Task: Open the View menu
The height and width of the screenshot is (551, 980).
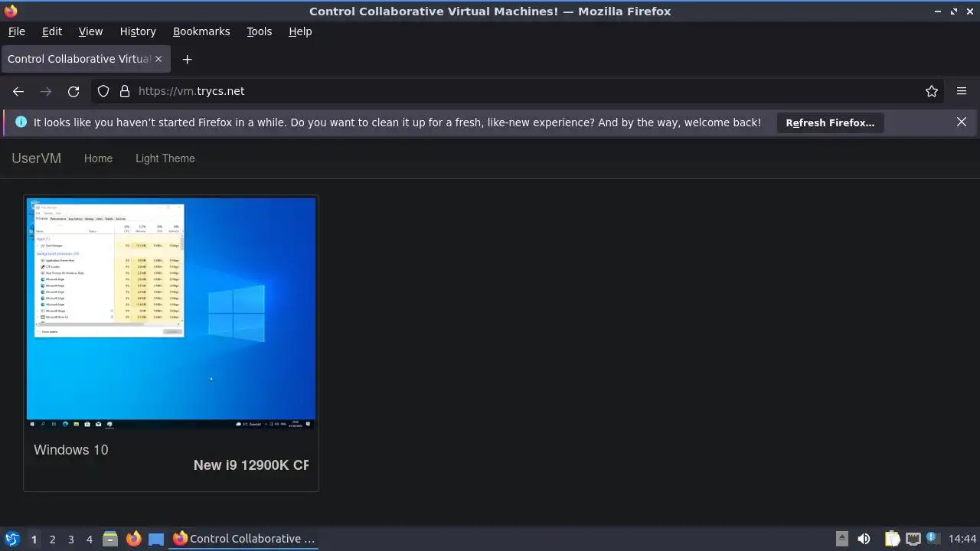Action: click(90, 31)
